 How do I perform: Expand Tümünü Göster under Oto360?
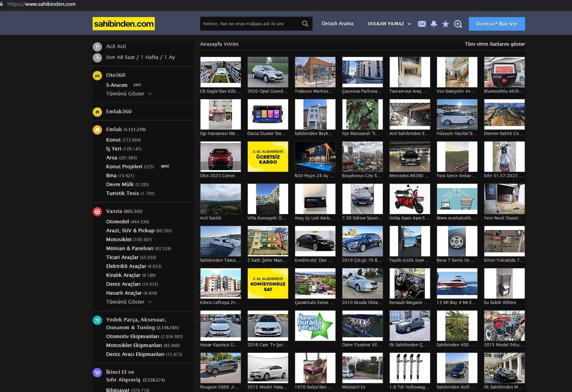(x=129, y=93)
